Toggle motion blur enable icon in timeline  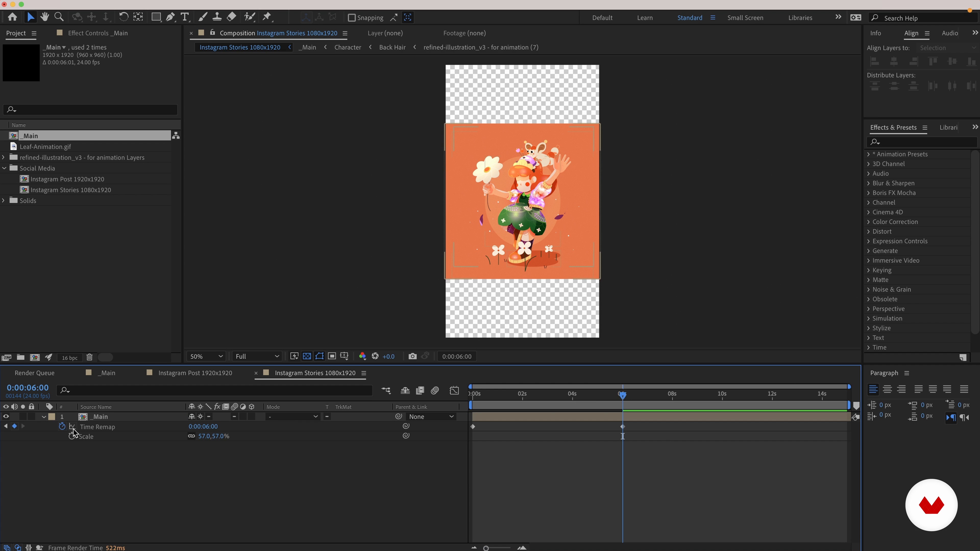tap(435, 391)
